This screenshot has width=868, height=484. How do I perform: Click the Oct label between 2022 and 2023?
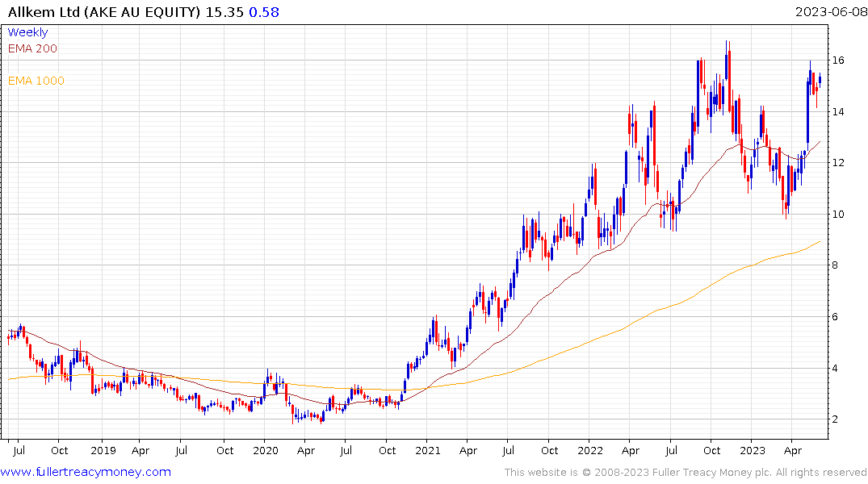click(712, 450)
